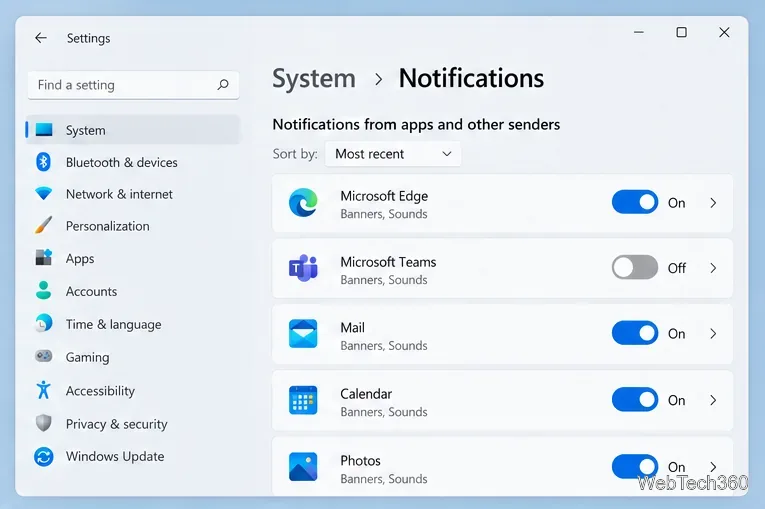Select Apps in the sidebar
The image size is (765, 509).
click(x=133, y=258)
